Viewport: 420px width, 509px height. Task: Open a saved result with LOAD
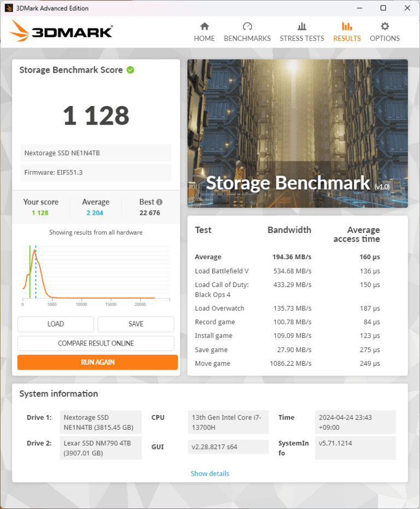pyautogui.click(x=55, y=324)
